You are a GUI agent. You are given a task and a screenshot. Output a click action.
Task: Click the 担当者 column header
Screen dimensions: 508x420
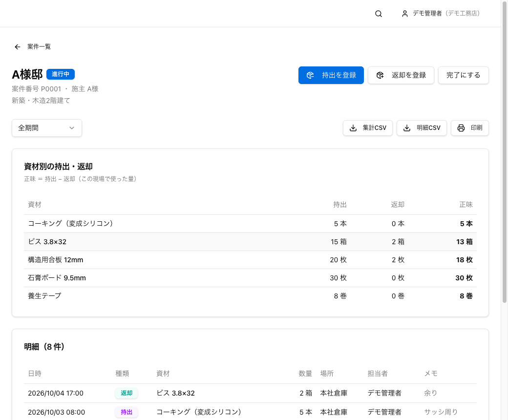(378, 374)
